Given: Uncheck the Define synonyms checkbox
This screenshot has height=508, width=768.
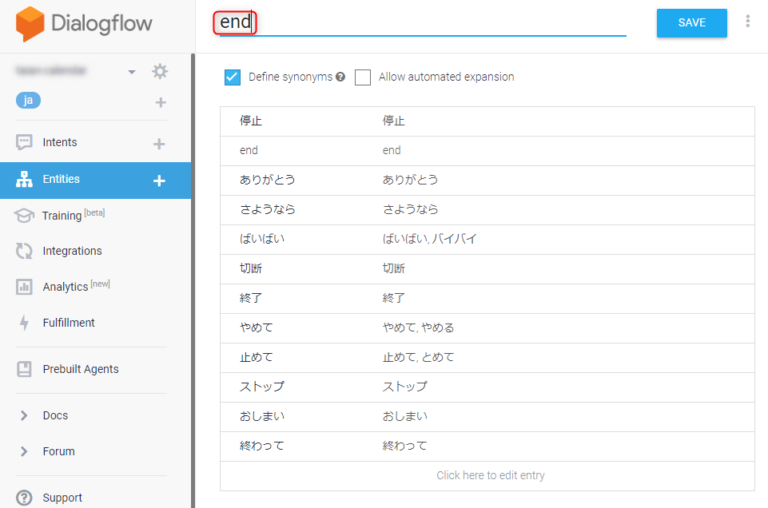Looking at the screenshot, I should 233,77.
